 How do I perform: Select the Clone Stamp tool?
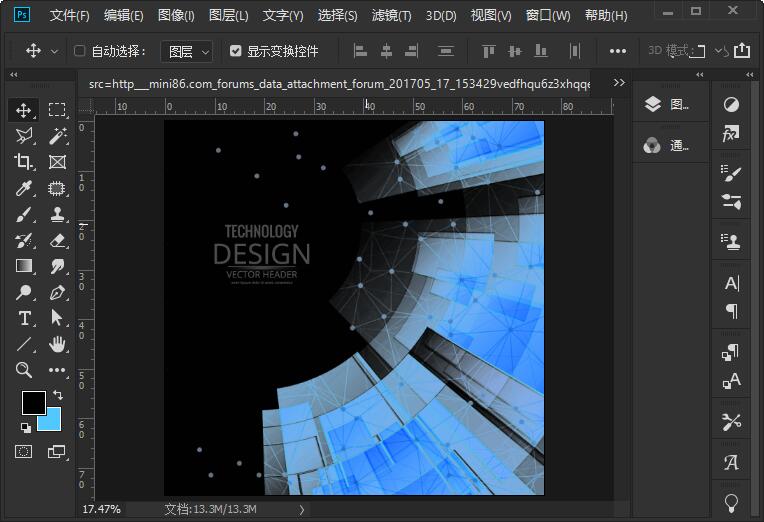[57, 214]
